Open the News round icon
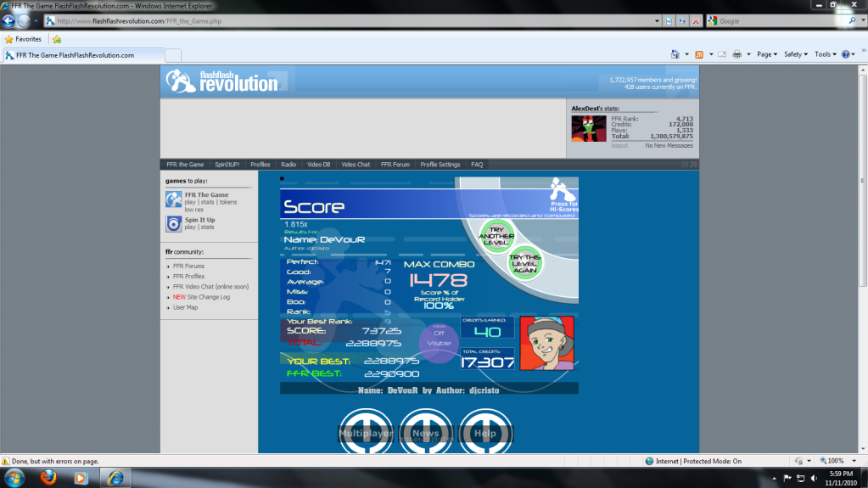The width and height of the screenshot is (868, 488). [x=426, y=432]
